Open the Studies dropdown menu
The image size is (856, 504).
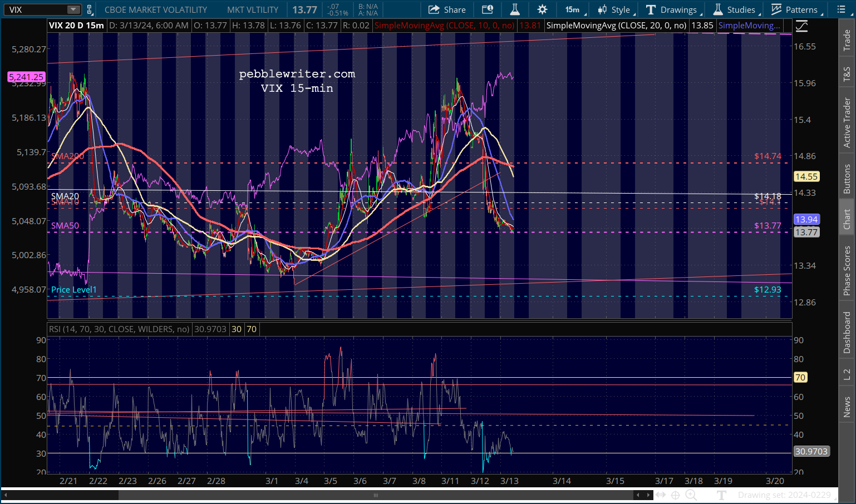pyautogui.click(x=735, y=9)
